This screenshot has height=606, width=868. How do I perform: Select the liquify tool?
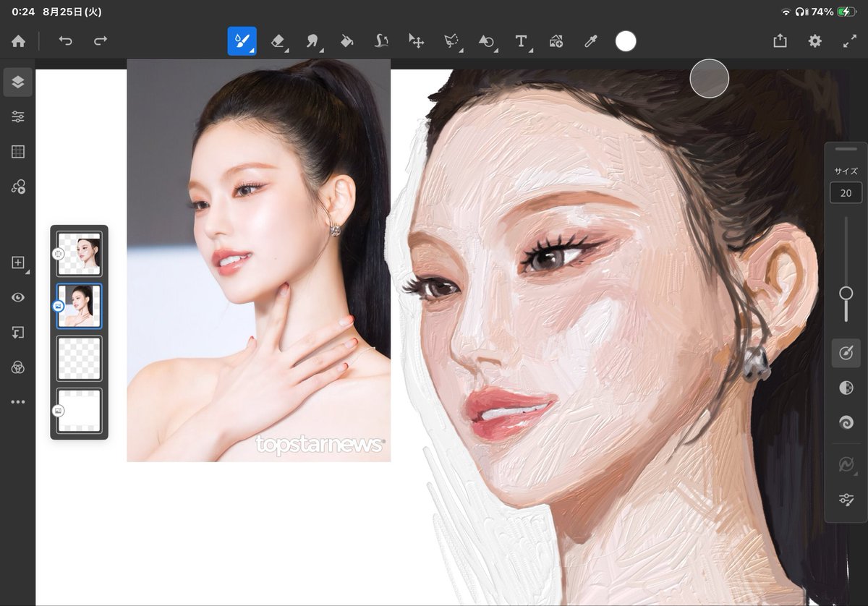pos(381,41)
